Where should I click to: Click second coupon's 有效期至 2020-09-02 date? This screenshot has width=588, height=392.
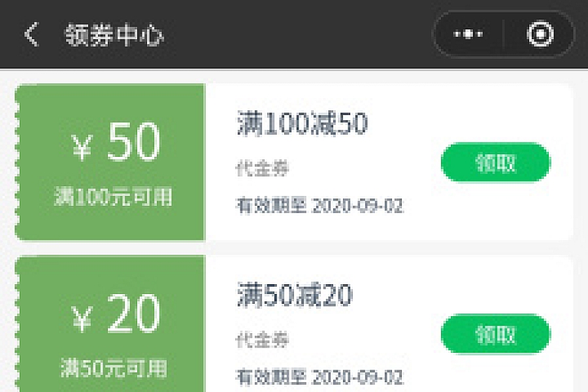(x=319, y=377)
